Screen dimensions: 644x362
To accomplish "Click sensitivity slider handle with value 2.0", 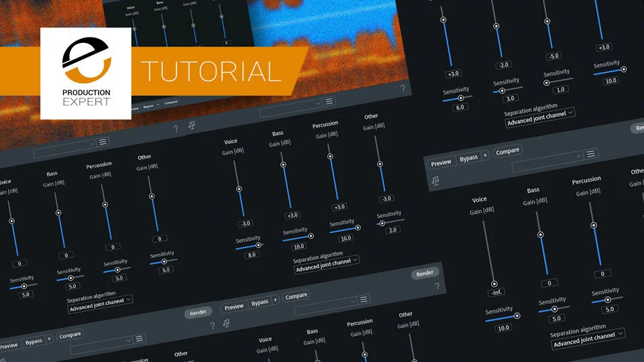I will pos(382,224).
